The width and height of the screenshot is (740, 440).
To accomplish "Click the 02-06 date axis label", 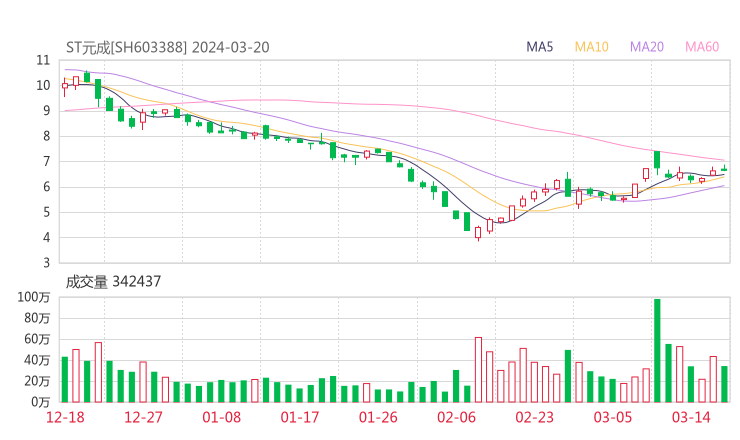I will 456,417.
